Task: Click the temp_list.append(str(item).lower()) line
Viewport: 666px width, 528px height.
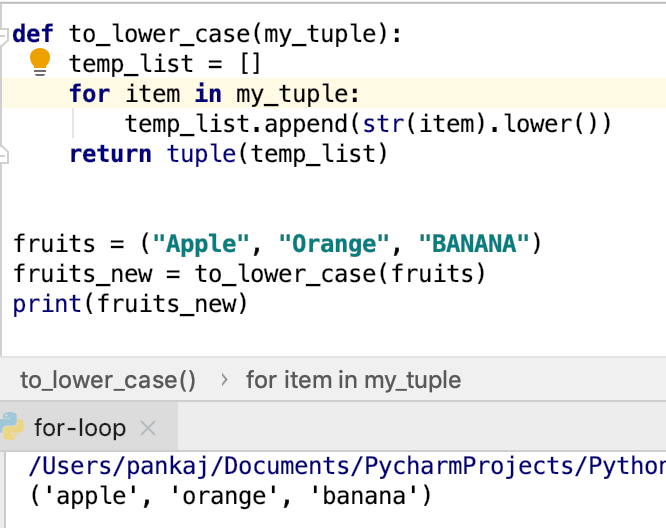Action: [x=368, y=124]
